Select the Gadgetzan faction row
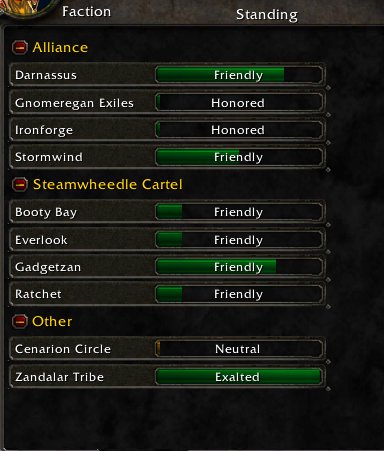 pos(168,267)
